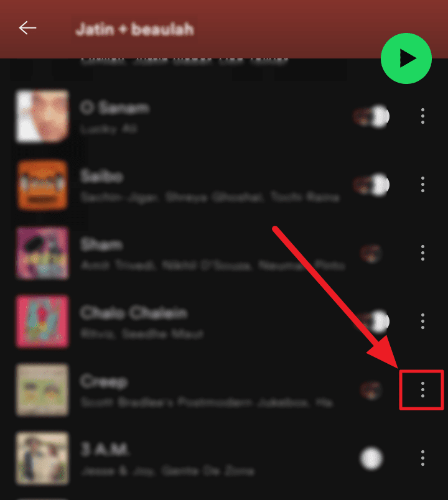Open three-dot menu for Chalo Chalein
This screenshot has height=500, width=448.
pos(422,321)
